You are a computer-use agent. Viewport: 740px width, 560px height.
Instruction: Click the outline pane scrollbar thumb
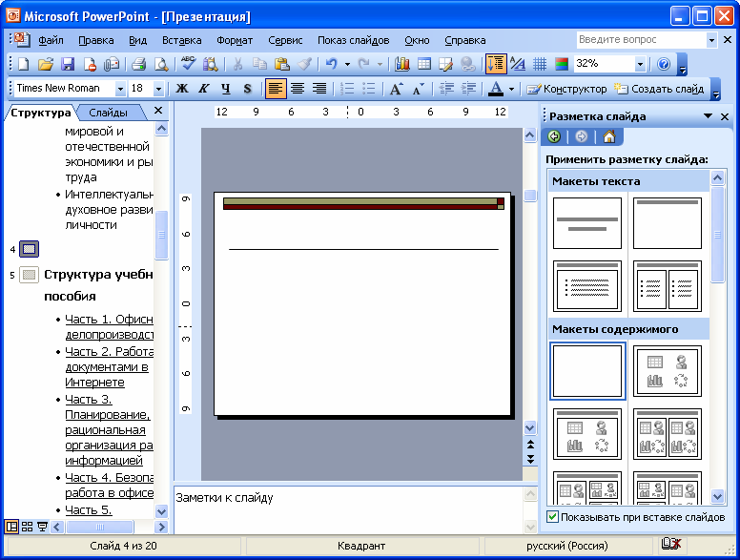tap(161, 235)
